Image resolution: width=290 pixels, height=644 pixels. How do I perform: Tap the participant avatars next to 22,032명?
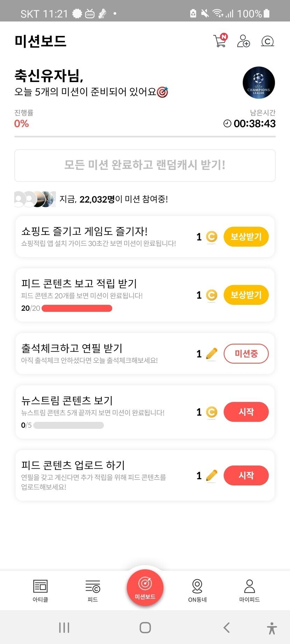pos(35,199)
